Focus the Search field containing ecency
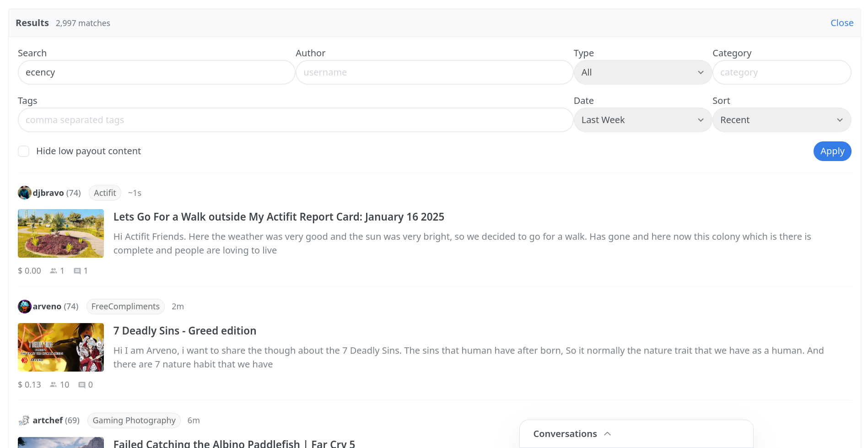The image size is (868, 448). (x=156, y=72)
